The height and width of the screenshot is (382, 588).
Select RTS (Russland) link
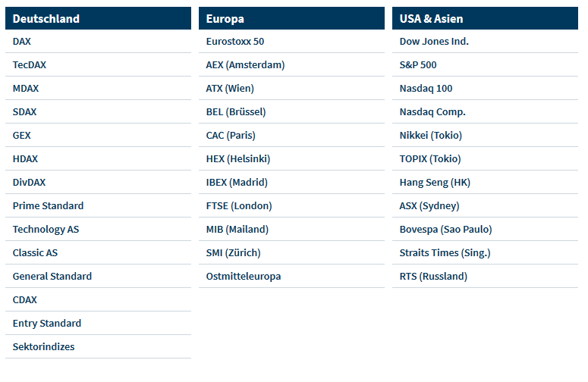click(433, 277)
